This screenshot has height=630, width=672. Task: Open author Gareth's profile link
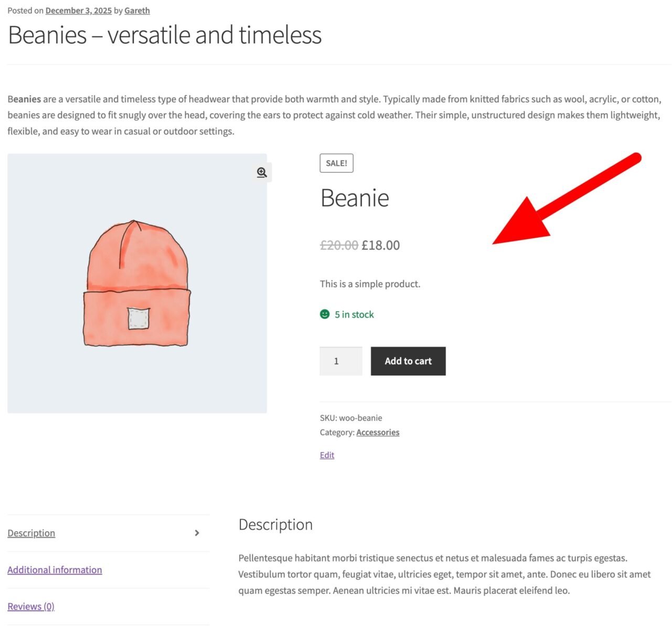click(x=136, y=10)
